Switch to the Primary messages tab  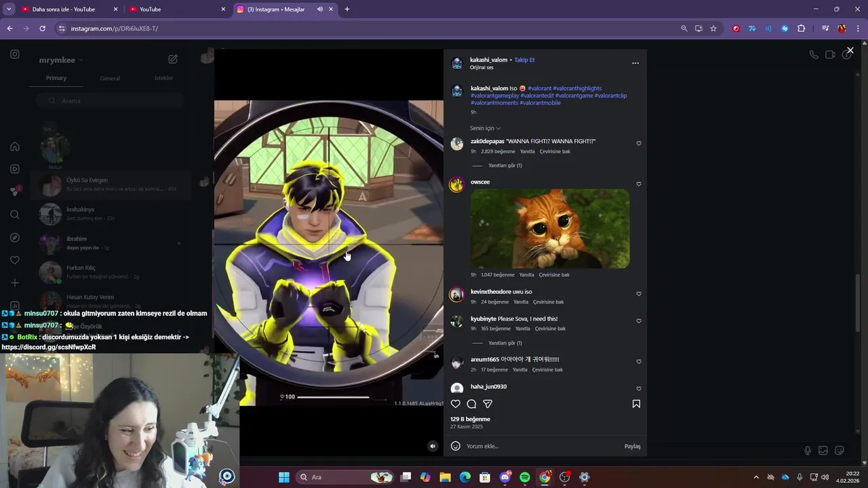click(56, 78)
